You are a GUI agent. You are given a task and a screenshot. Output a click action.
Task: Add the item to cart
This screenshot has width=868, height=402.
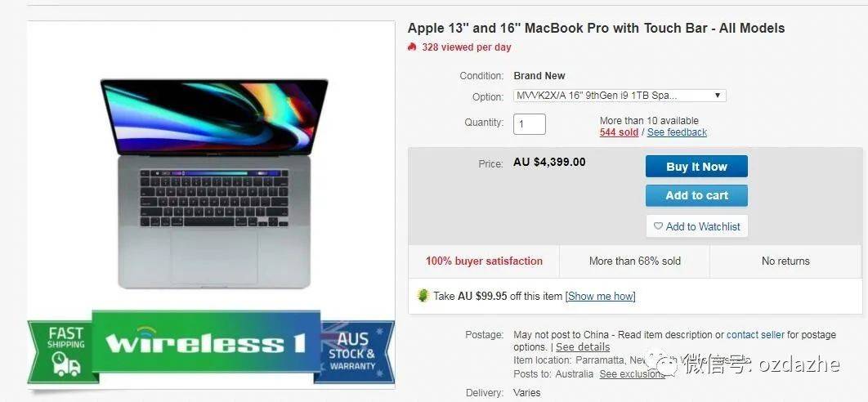click(696, 195)
